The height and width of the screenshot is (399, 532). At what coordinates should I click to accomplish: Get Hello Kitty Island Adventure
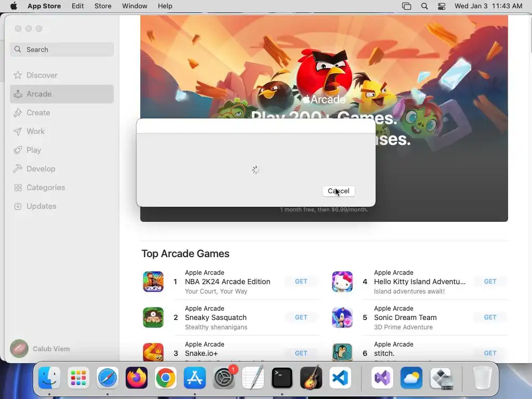(490, 282)
